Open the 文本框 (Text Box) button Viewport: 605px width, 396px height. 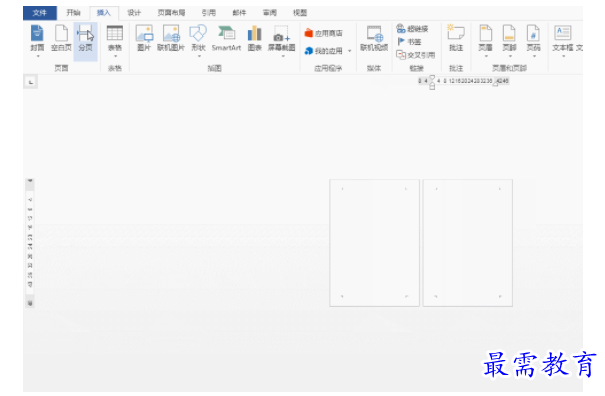pos(563,38)
